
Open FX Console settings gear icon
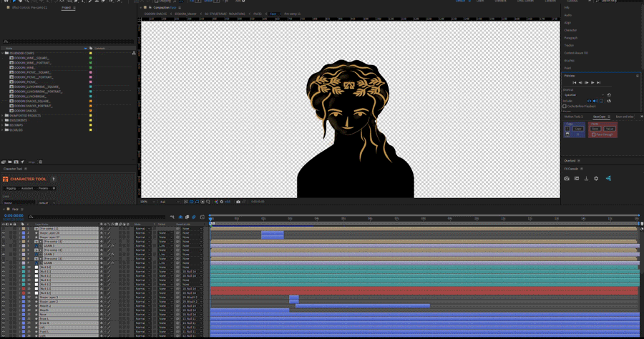(596, 179)
